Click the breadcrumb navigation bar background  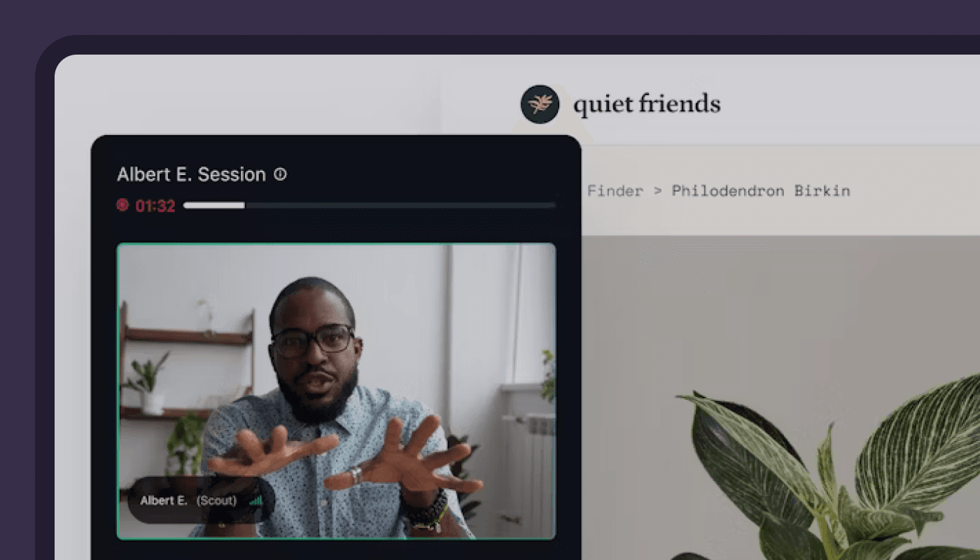tap(780, 190)
